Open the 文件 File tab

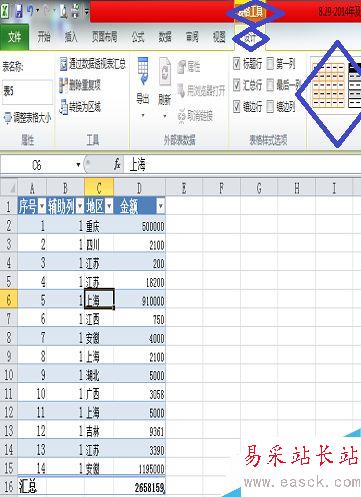14,37
